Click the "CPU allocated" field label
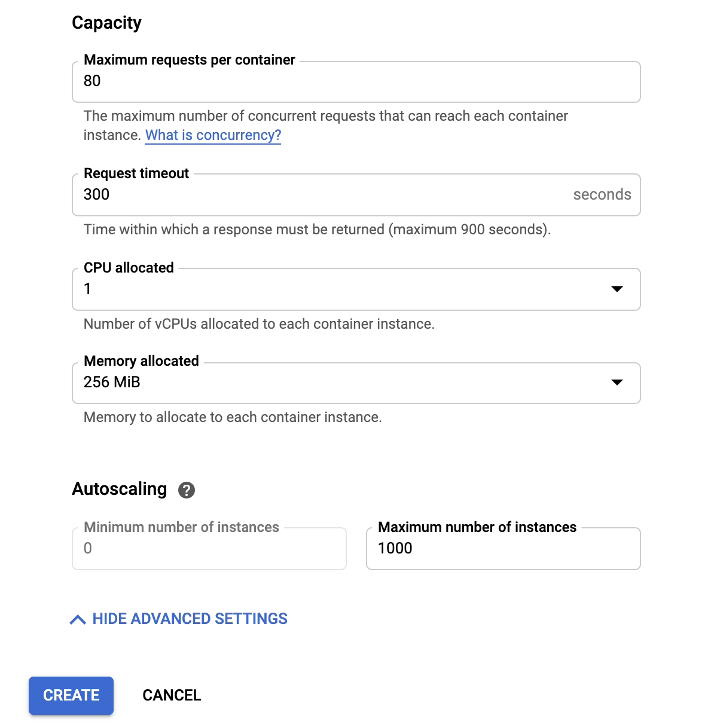This screenshot has height=728, width=720. [129, 268]
